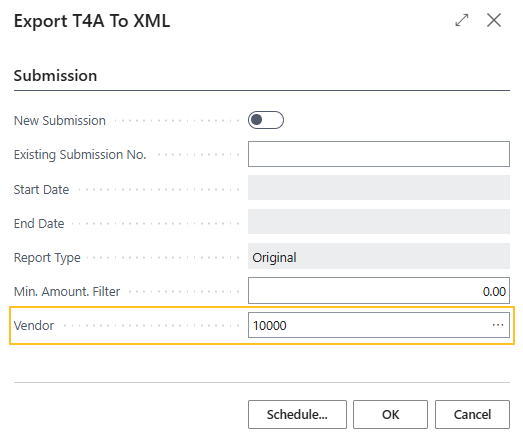Click the End Date field

coord(379,222)
